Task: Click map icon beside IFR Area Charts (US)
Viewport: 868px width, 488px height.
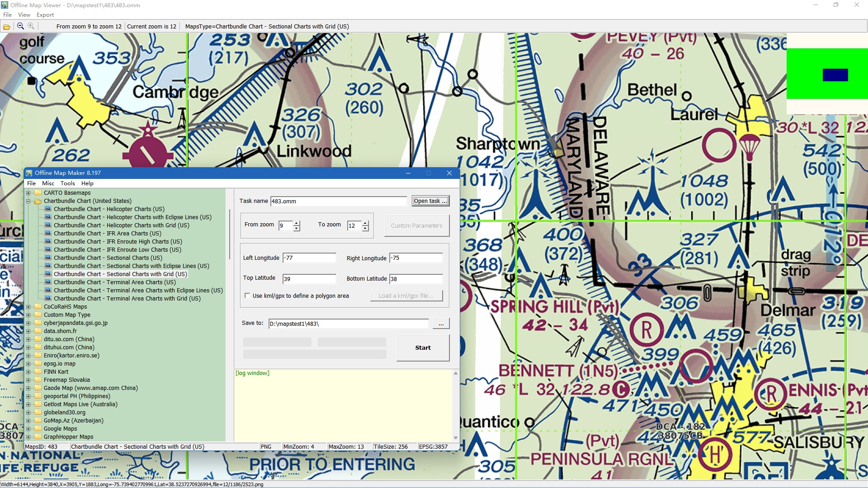Action: click(x=48, y=234)
